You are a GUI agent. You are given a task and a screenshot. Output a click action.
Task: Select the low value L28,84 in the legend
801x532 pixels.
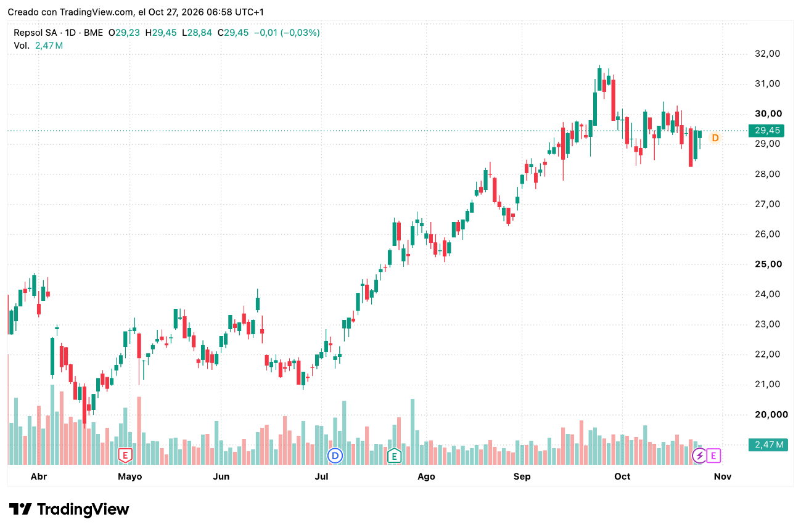tap(197, 33)
